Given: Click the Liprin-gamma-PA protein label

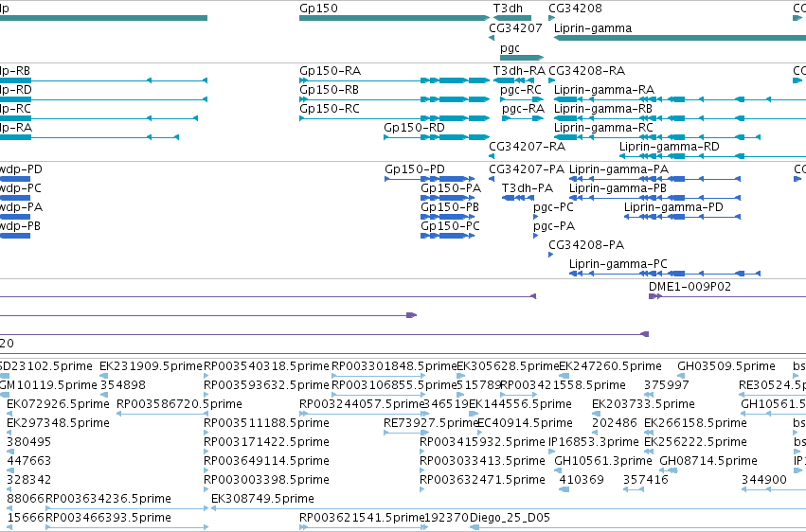Looking at the screenshot, I should pyautogui.click(x=618, y=169).
